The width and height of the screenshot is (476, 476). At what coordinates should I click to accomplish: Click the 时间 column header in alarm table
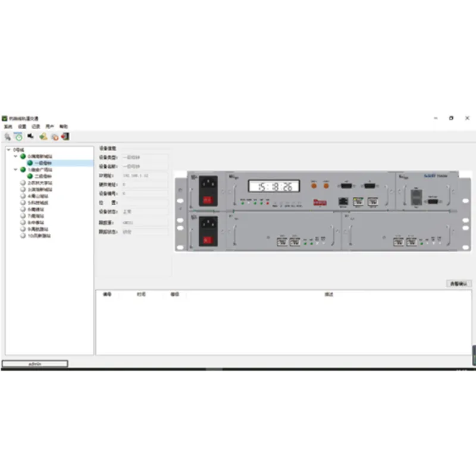[141, 294]
